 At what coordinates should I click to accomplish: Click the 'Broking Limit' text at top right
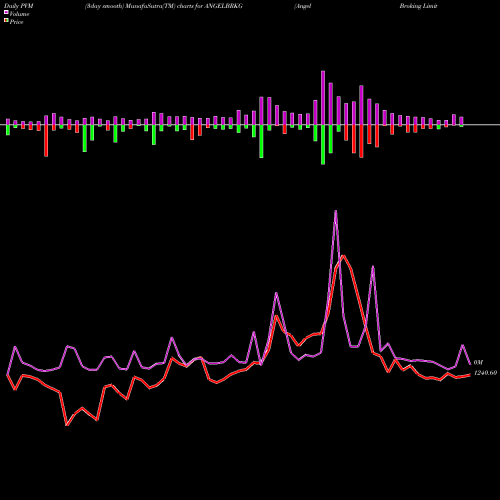coord(418,6)
